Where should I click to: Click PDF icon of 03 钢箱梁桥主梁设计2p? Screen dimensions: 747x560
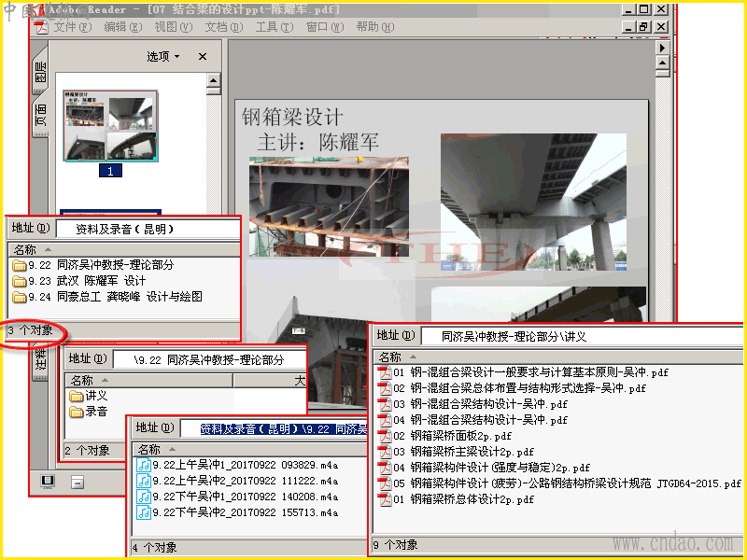pyautogui.click(x=385, y=453)
